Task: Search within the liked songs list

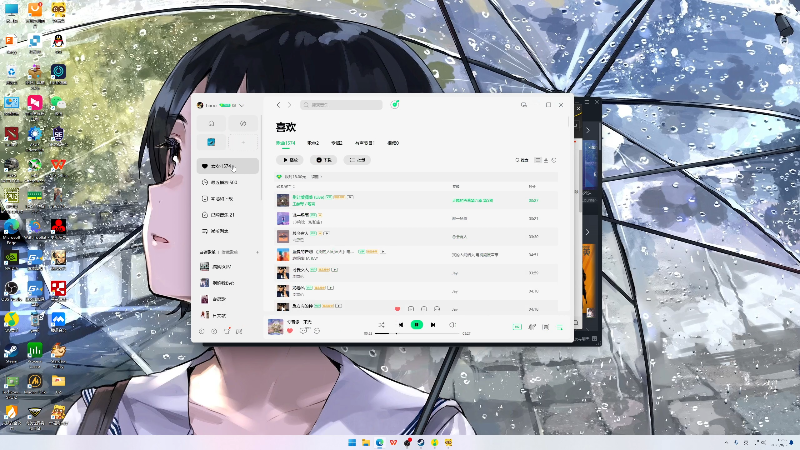Action: 522,160
